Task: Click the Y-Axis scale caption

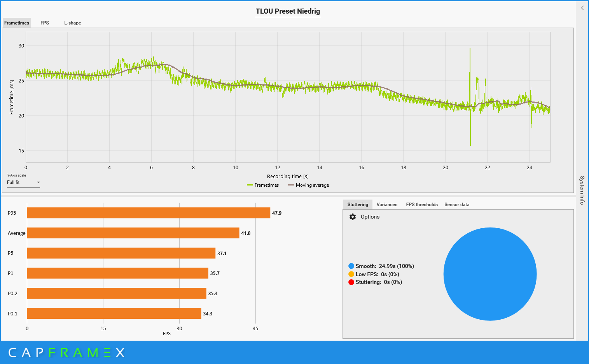Action: tap(17, 175)
